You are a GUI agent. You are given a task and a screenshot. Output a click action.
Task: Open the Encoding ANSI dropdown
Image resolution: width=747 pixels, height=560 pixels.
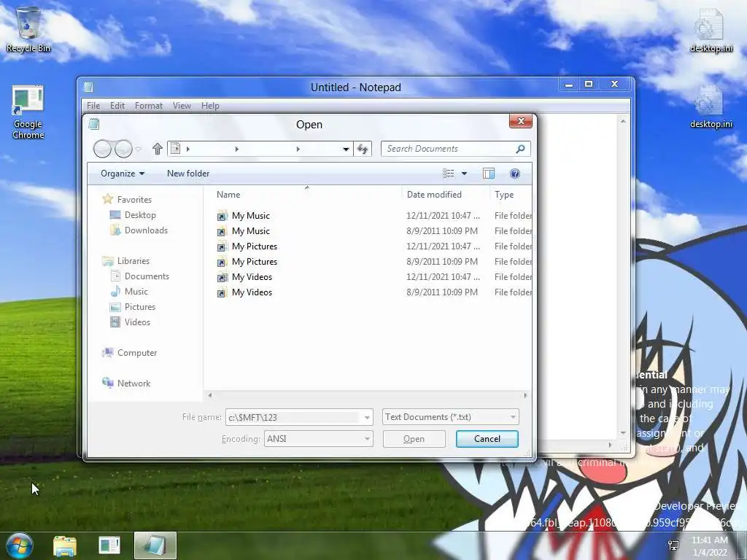pos(318,438)
